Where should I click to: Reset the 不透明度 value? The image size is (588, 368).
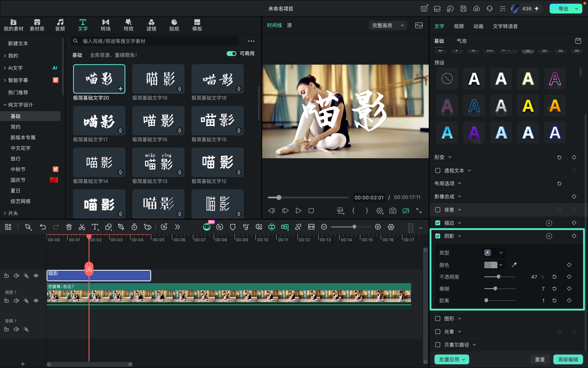pos(555,277)
